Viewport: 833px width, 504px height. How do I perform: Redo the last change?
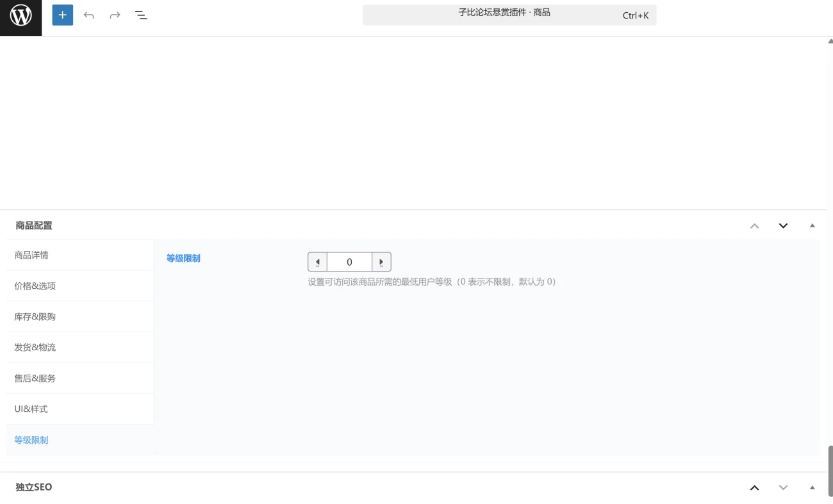click(115, 15)
